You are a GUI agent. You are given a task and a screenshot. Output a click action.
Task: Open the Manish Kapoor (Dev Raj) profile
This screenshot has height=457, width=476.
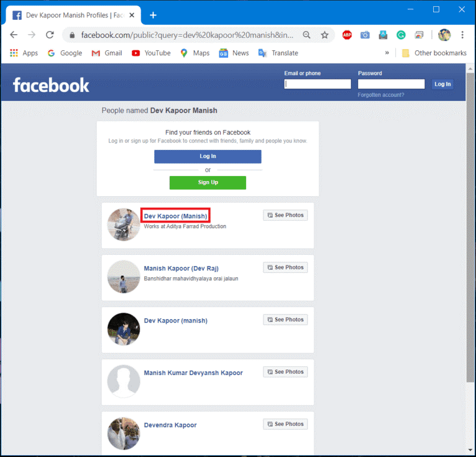181,268
